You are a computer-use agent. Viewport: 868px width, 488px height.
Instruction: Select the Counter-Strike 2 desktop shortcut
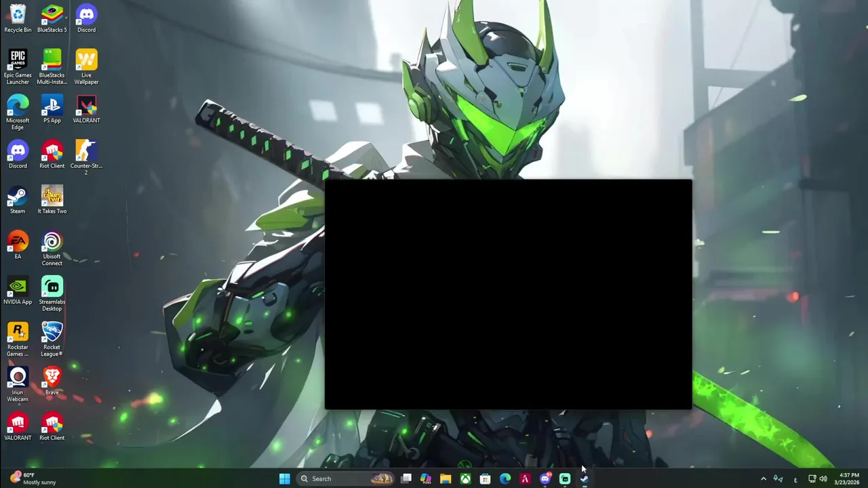pos(86,157)
